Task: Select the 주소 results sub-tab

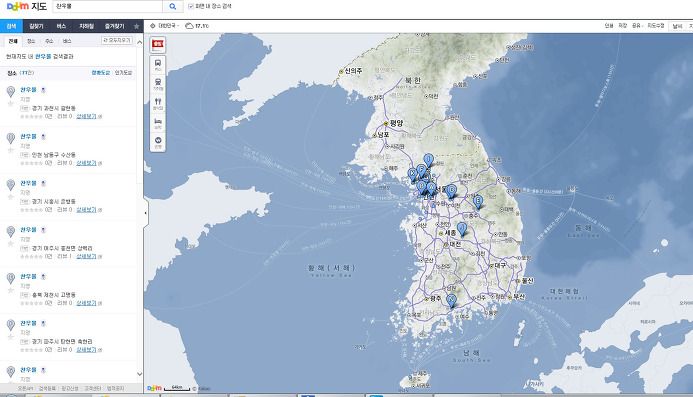Action: pos(49,41)
